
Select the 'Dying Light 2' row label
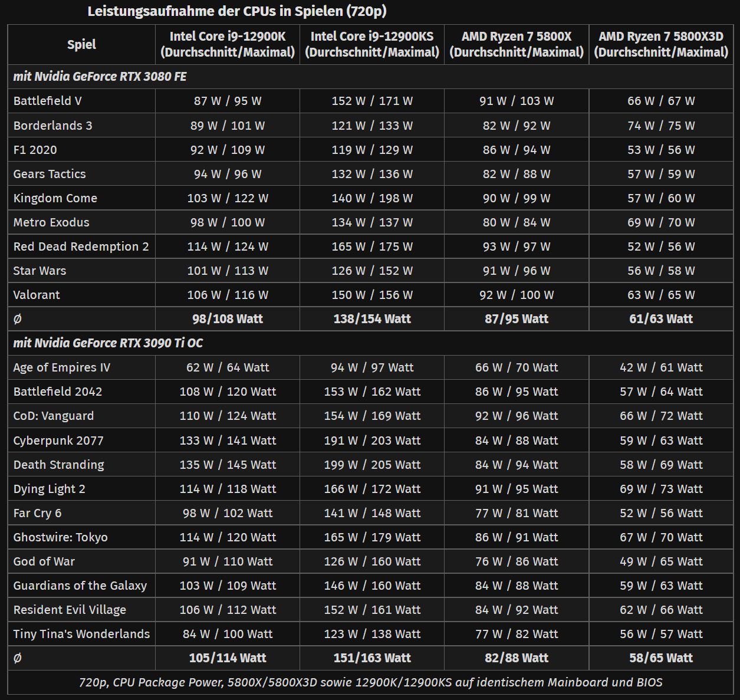tap(50, 489)
